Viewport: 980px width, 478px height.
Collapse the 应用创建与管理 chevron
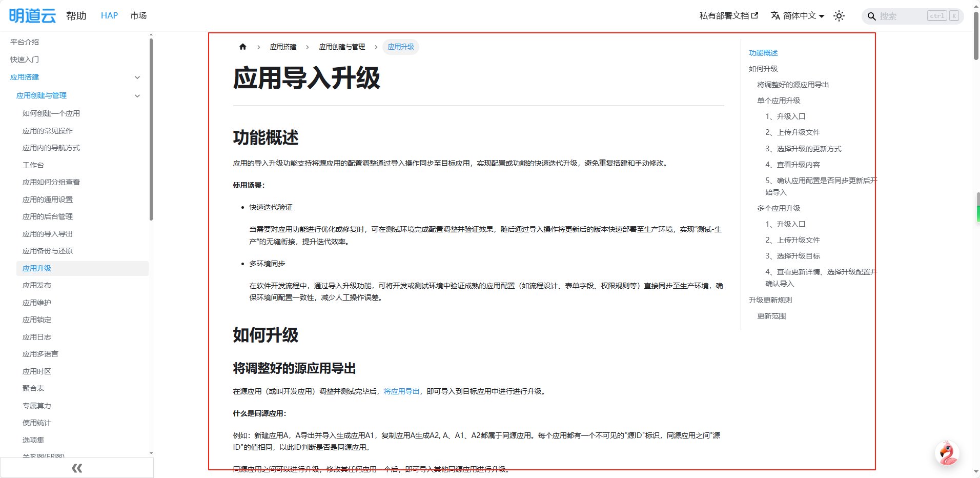coord(137,96)
